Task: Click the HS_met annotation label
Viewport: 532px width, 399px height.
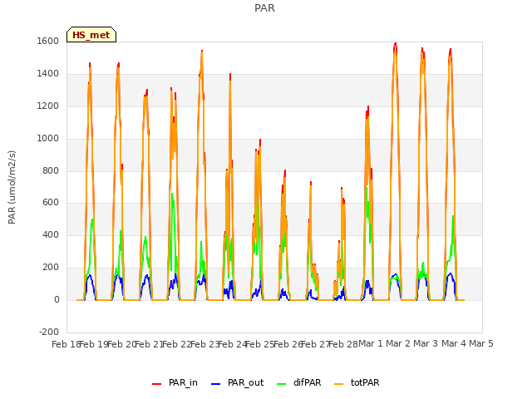Action: (91, 35)
